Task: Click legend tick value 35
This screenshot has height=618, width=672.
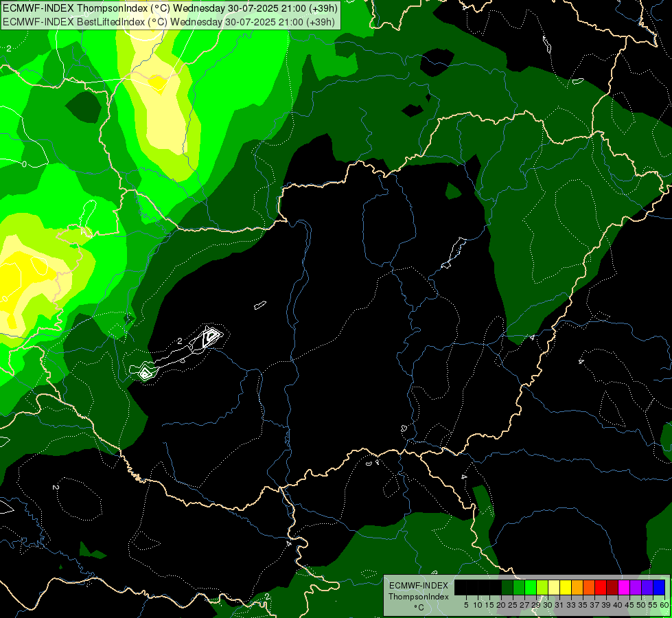Action: (x=583, y=605)
